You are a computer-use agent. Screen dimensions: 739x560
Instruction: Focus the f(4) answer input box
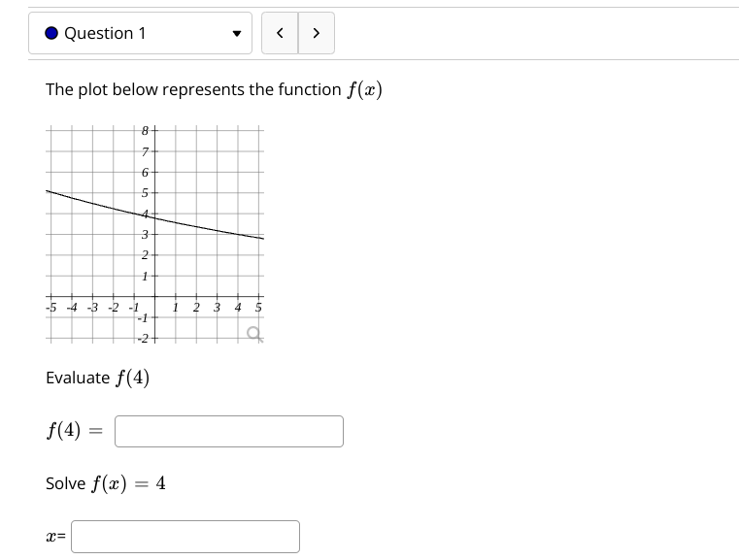[x=229, y=431]
